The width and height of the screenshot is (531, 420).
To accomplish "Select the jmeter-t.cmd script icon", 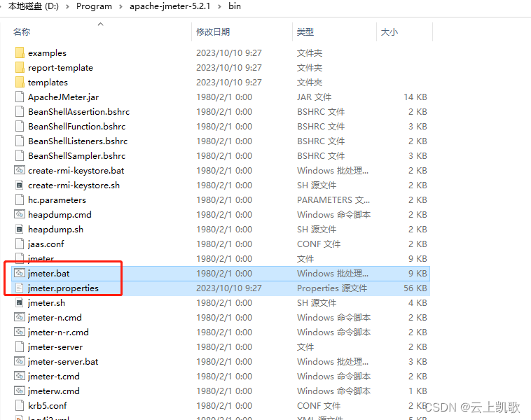I will [x=20, y=377].
